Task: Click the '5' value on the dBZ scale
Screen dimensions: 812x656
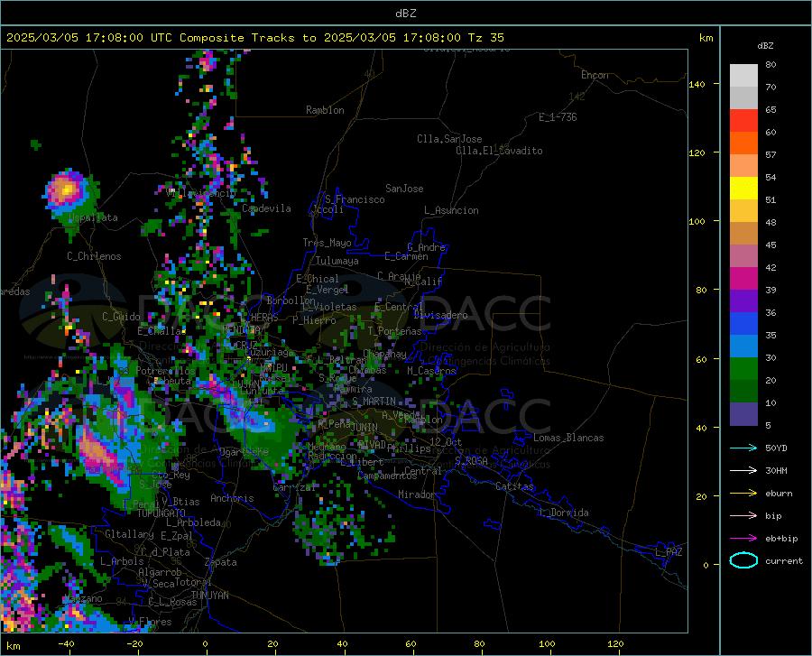Action: [x=768, y=426]
